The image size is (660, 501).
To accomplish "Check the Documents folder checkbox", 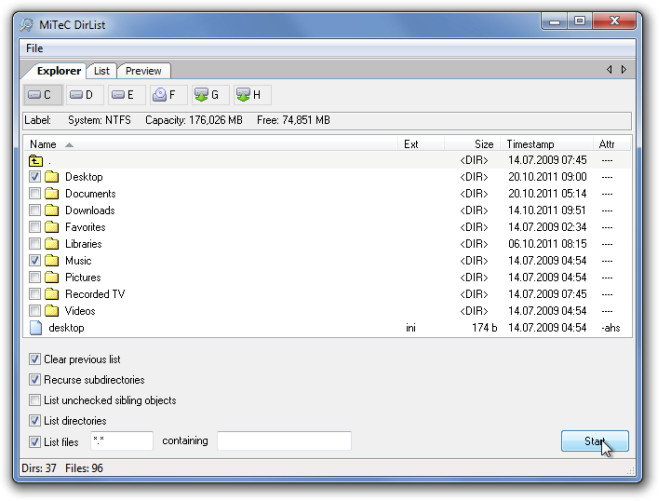I will 35,194.
